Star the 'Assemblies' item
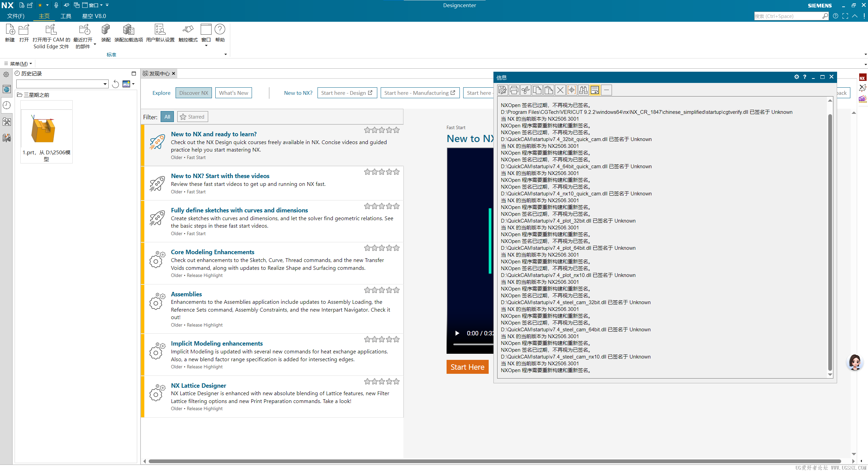 click(382, 290)
